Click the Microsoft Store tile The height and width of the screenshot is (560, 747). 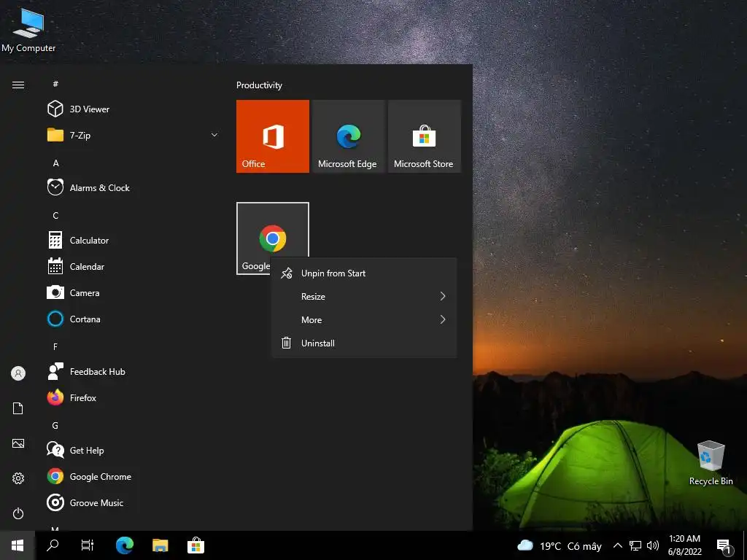(x=425, y=136)
